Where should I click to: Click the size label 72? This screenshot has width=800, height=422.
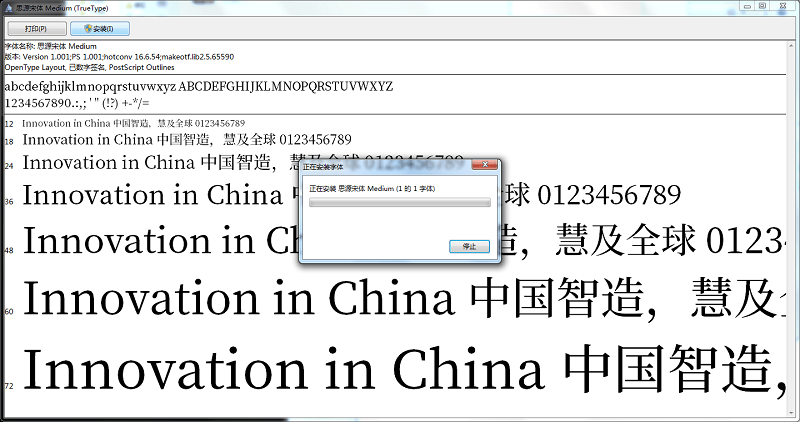point(9,386)
